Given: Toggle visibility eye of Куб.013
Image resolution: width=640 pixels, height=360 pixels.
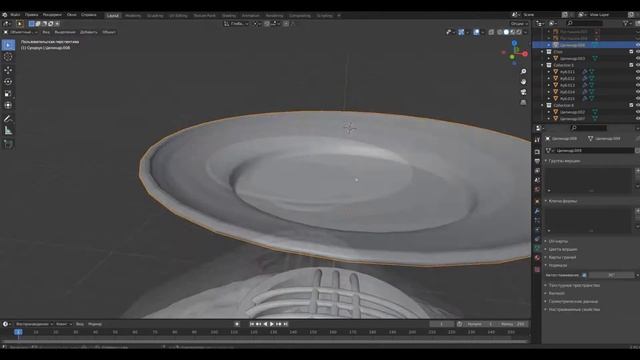Looking at the screenshot, I should click(x=638, y=85).
